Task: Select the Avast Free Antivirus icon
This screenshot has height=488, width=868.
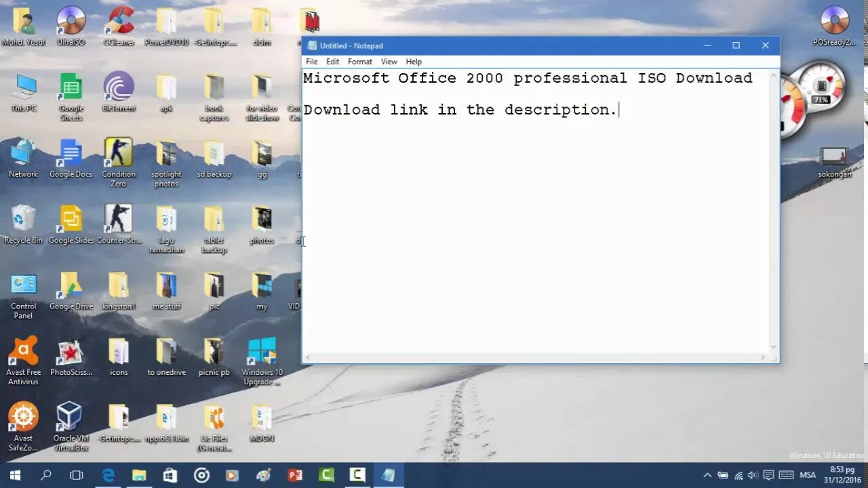Action: click(24, 361)
